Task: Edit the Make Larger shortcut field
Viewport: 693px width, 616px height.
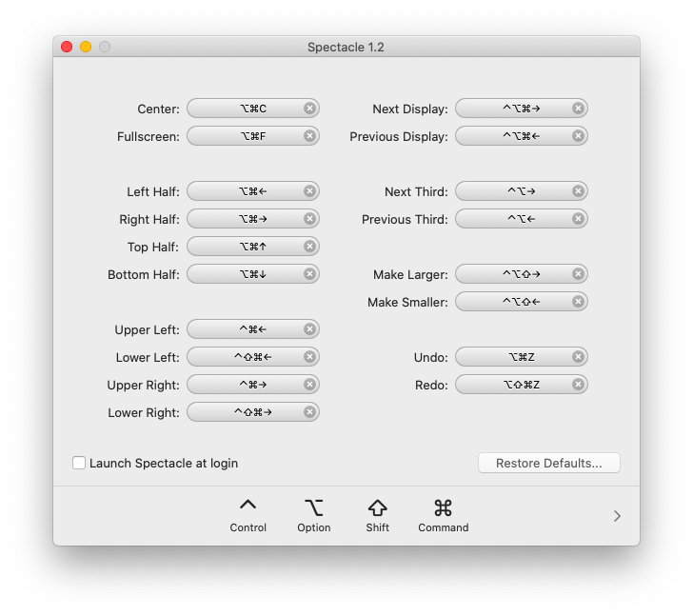Action: (522, 274)
